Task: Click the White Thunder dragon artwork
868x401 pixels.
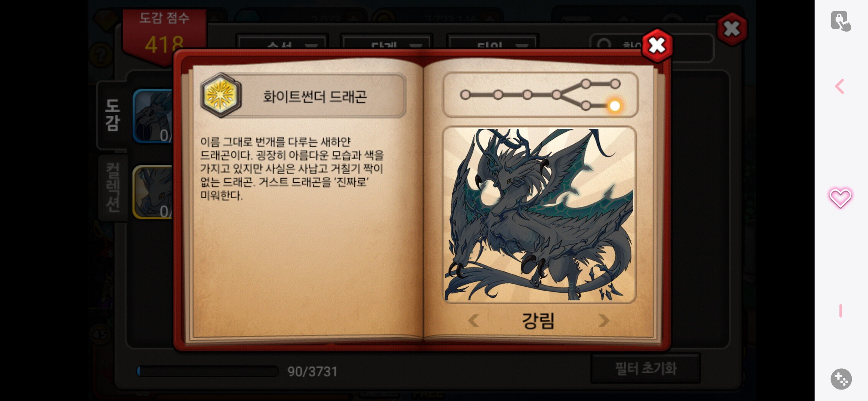Action: pos(539,215)
